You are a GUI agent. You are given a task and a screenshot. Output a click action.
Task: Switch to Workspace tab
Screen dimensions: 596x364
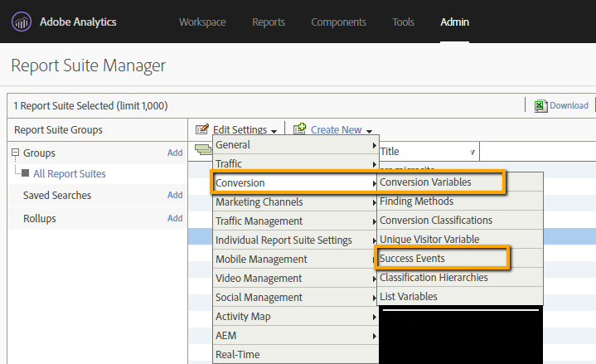202,22
